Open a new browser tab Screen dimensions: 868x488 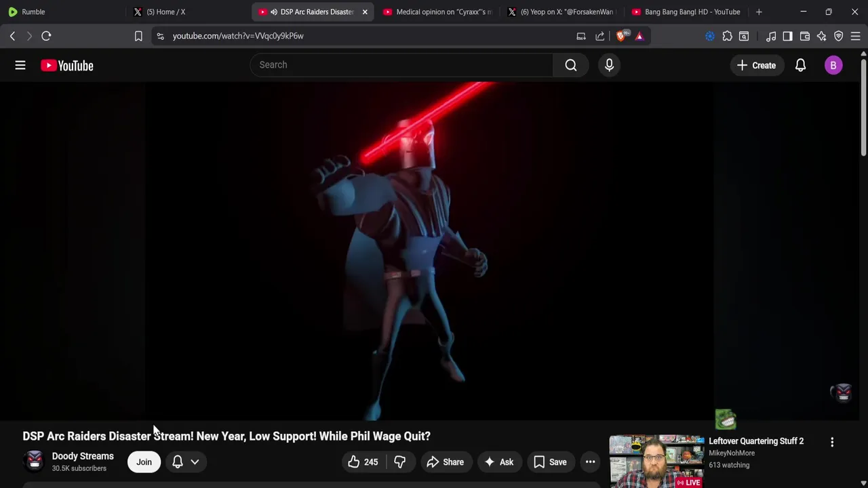[x=759, y=12]
